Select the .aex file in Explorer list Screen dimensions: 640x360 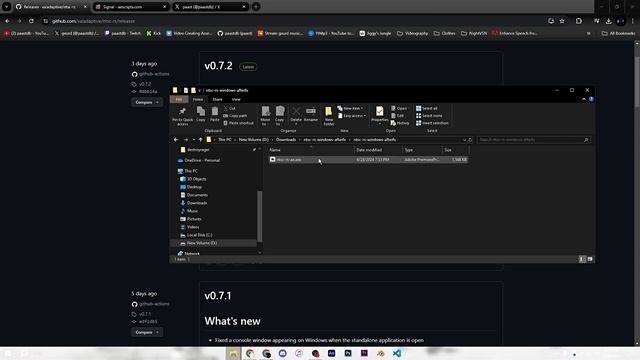coord(368,160)
